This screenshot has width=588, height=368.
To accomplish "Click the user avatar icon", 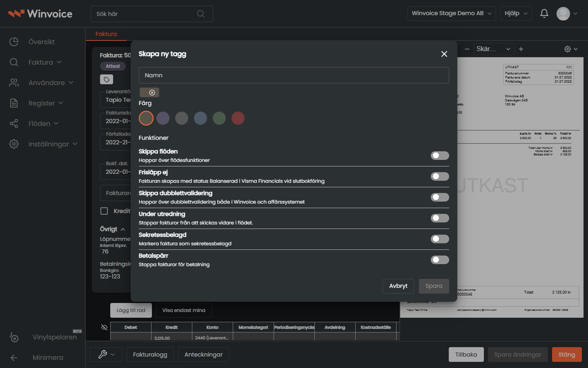I will click(563, 13).
